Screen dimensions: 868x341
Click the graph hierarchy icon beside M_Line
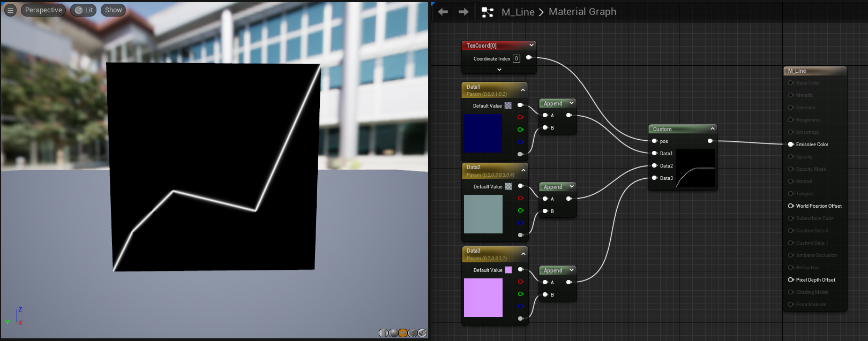click(487, 12)
